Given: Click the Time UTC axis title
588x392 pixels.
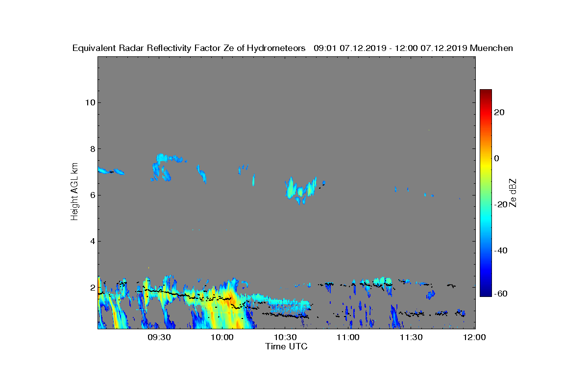Looking at the screenshot, I should [x=287, y=346].
